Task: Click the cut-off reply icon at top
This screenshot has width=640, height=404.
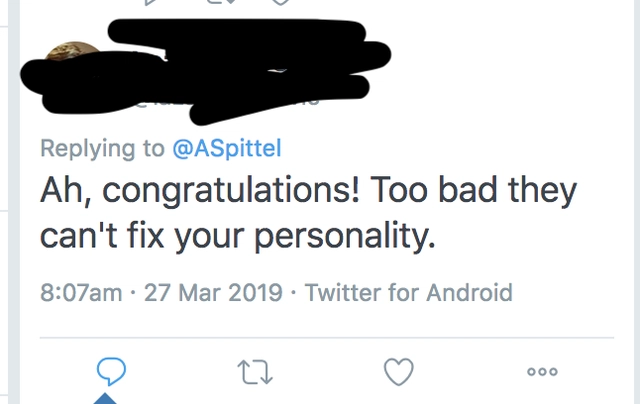Action: pyautogui.click(x=151, y=2)
